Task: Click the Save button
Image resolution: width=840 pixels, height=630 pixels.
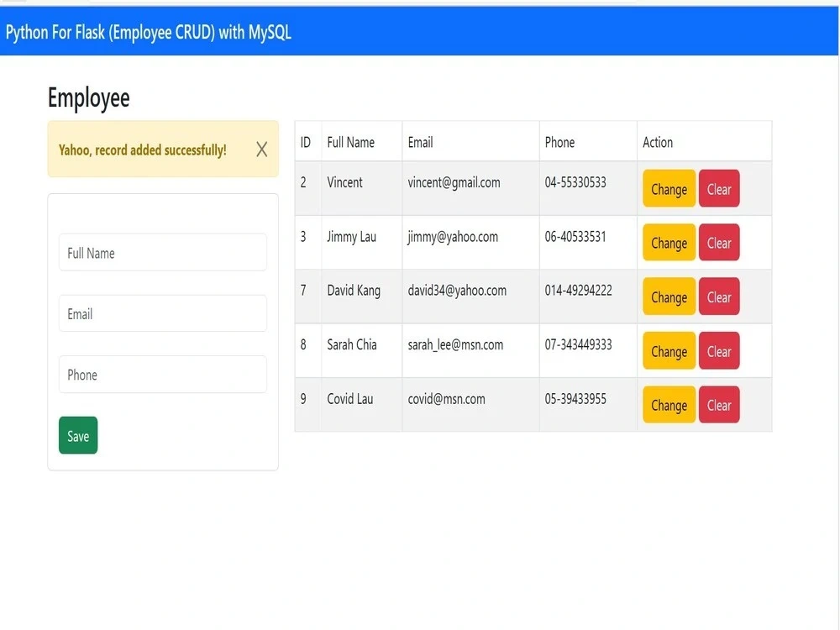Action: tap(77, 435)
